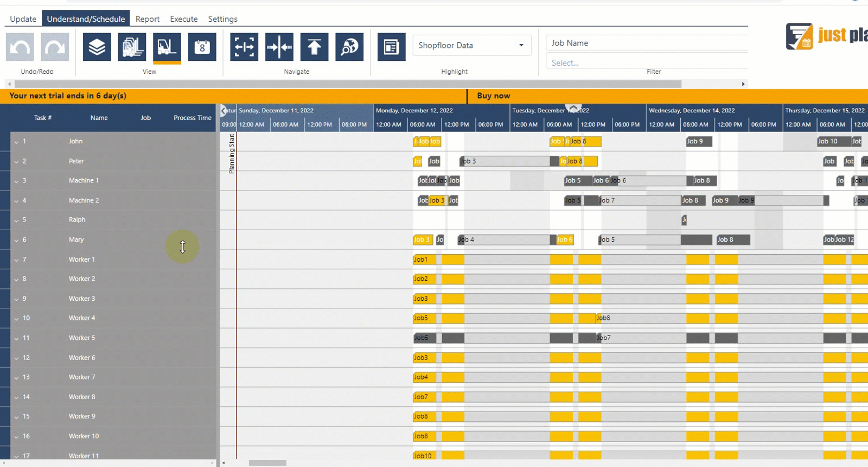Open the Job Name filter dropdown

pyautogui.click(x=647, y=43)
